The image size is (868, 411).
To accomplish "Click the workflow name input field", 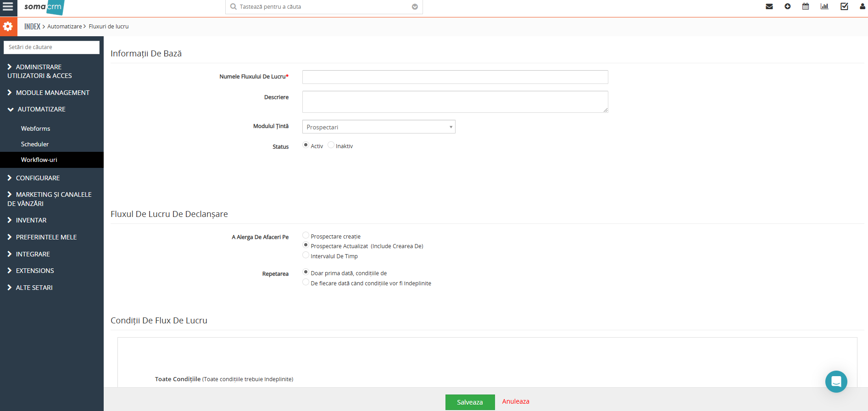I will [x=455, y=77].
